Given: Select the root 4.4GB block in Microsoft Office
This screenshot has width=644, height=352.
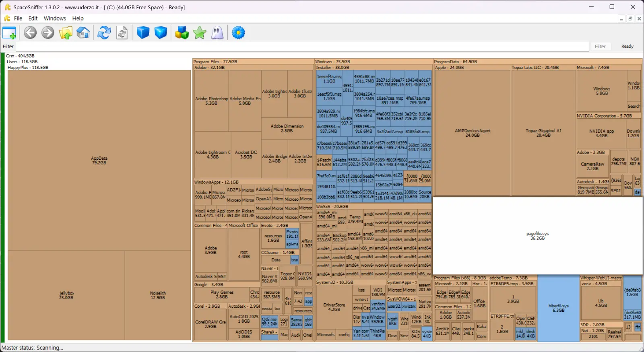Looking at the screenshot, I should (x=244, y=254).
